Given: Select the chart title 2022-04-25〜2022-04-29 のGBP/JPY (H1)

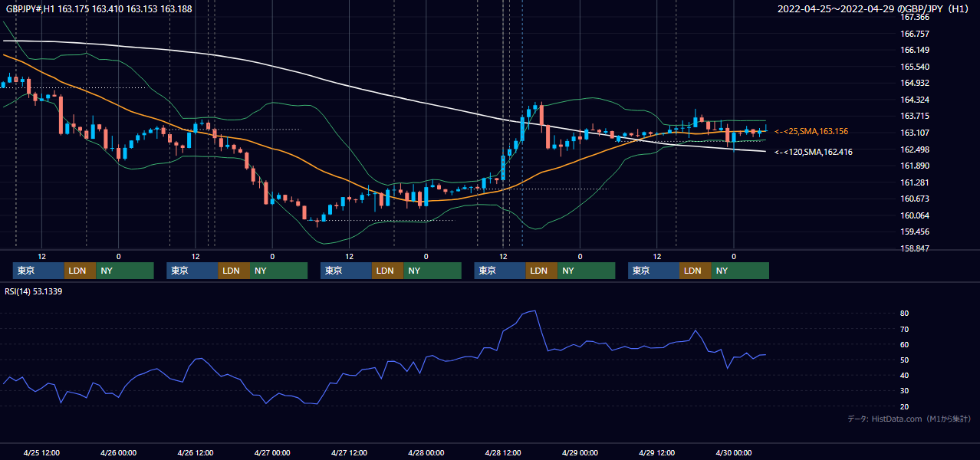Looking at the screenshot, I should pos(875,9).
